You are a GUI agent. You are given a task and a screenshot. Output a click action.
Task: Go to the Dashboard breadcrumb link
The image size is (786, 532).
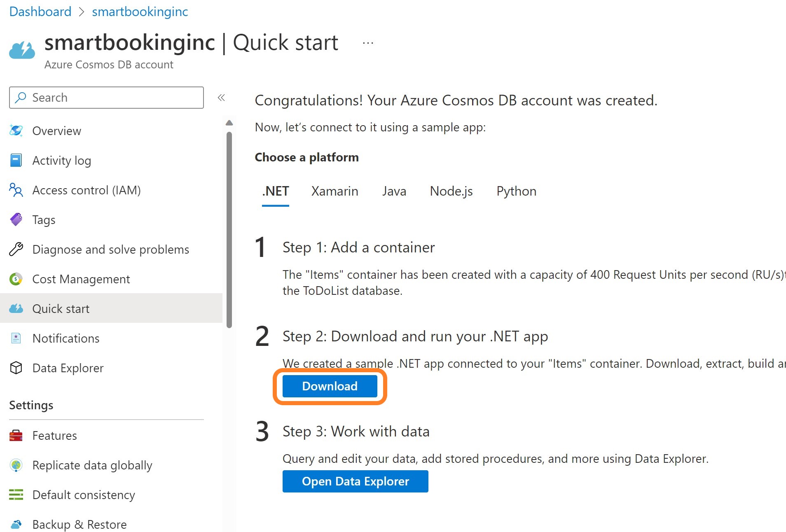(x=40, y=12)
